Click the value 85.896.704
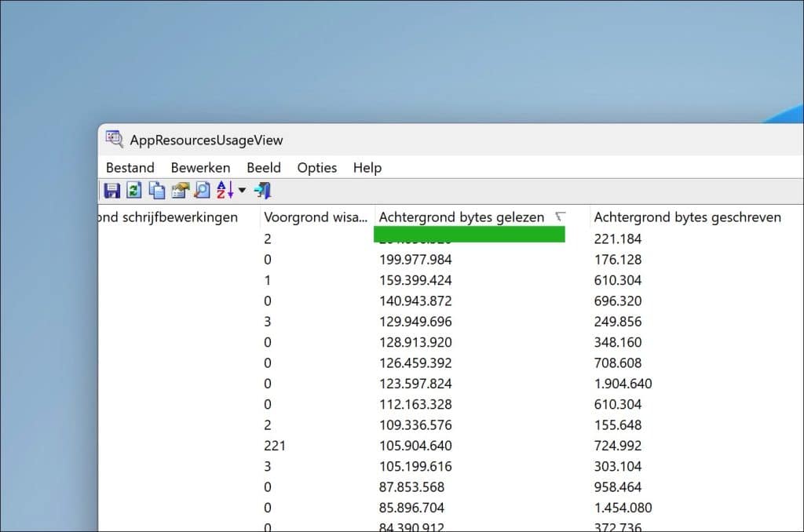 411,508
